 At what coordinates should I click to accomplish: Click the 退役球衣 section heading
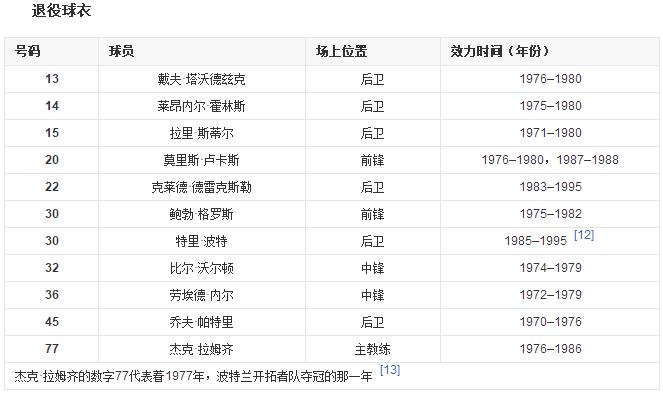pos(61,11)
